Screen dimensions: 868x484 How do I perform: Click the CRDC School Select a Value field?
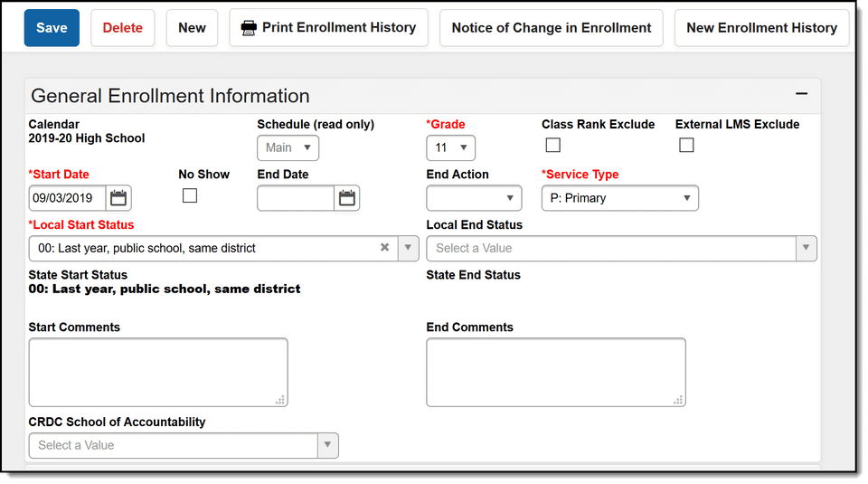point(174,445)
